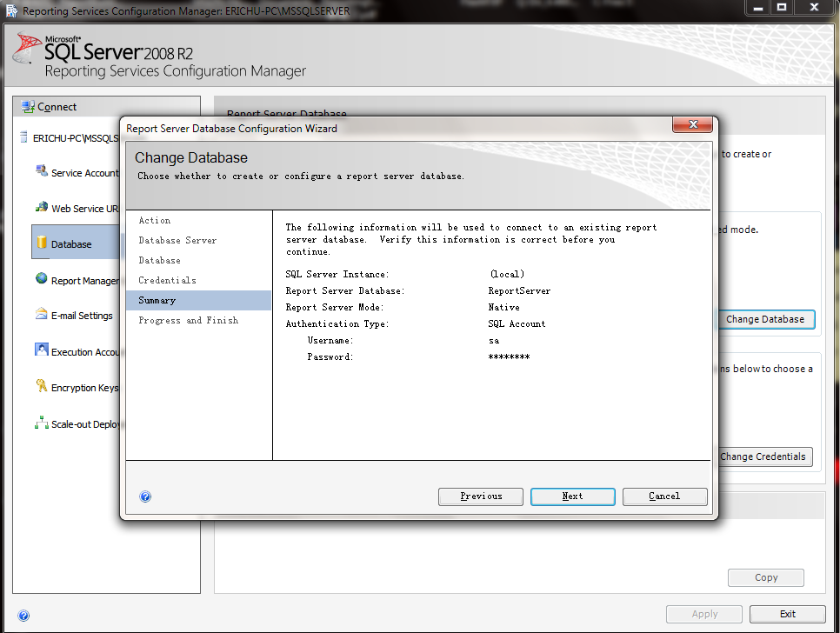Click the Connect label in sidebar
The width and height of the screenshot is (840, 633).
tap(57, 107)
